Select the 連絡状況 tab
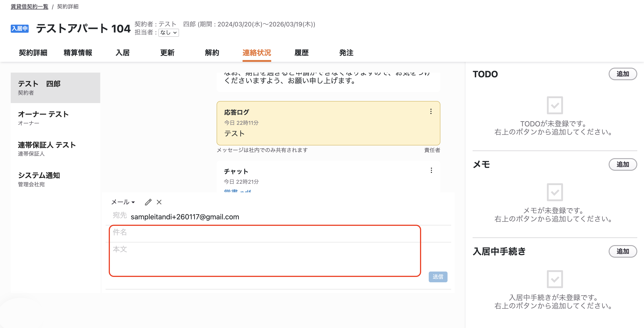 point(257,53)
